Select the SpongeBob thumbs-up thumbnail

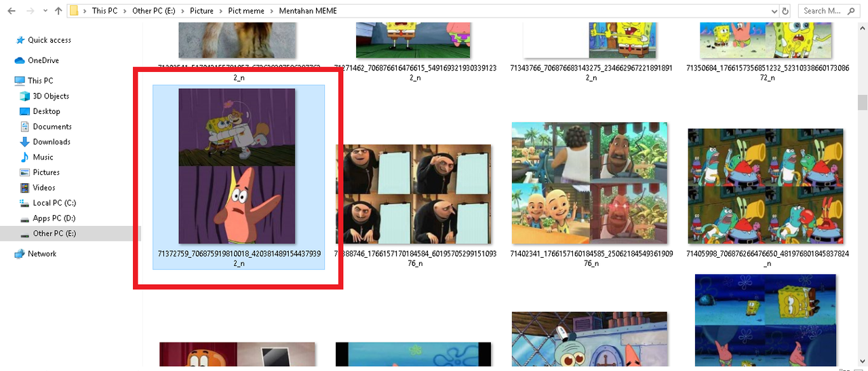pyautogui.click(x=589, y=41)
